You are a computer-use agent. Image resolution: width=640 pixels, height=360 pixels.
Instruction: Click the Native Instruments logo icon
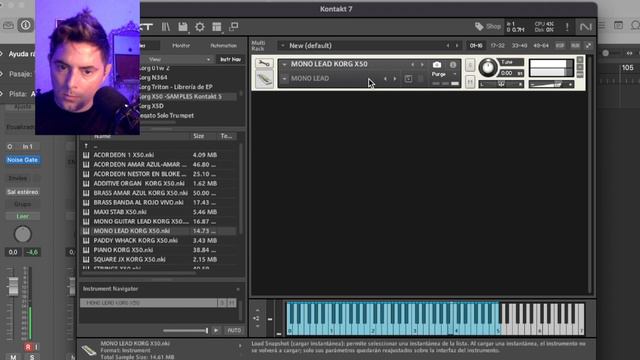586,27
